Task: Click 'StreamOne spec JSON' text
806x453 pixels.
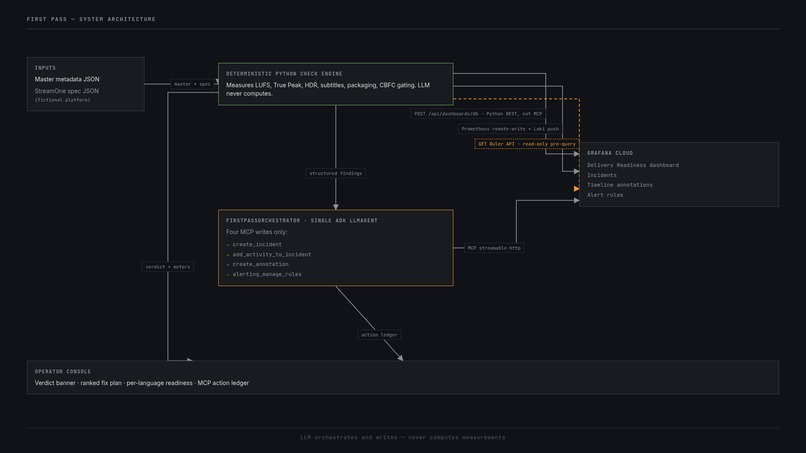Action: pos(66,91)
